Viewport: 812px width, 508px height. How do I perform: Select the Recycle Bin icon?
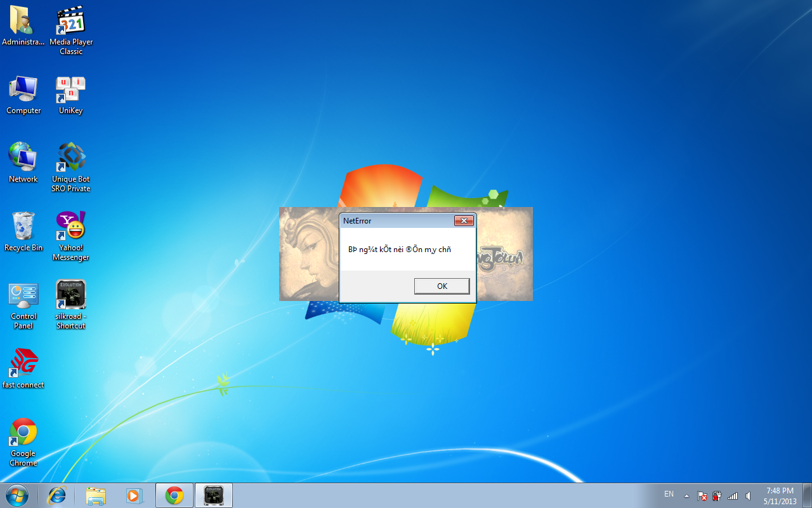point(23,232)
